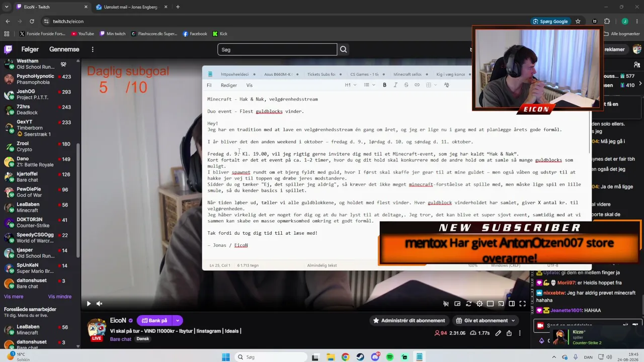Open the taskbar weather widget
Image resolution: width=644 pixels, height=362 pixels.
18,356
